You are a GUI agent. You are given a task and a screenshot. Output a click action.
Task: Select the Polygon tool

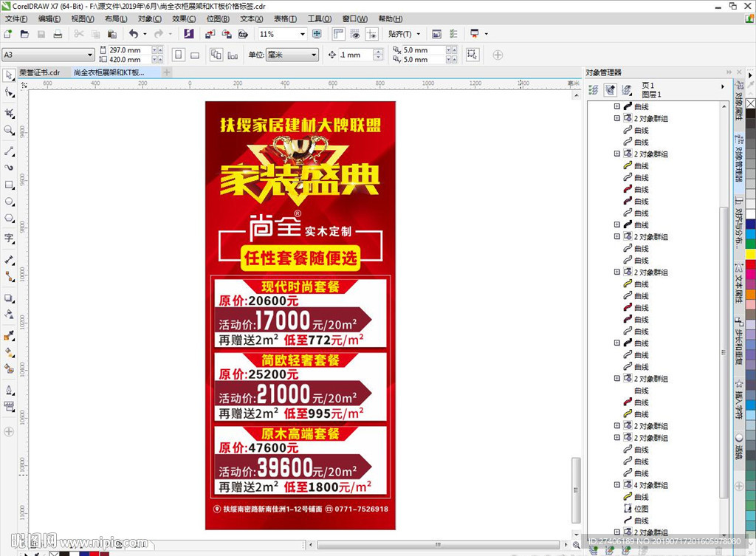coord(9,219)
